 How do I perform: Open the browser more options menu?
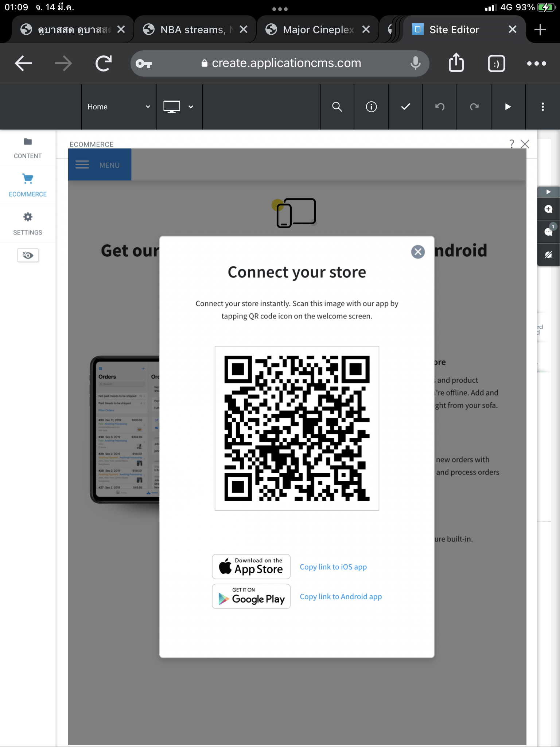click(537, 63)
